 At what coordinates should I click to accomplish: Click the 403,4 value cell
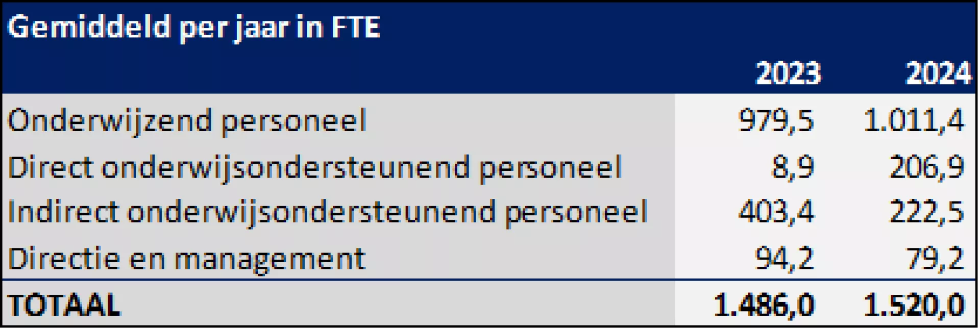776,212
